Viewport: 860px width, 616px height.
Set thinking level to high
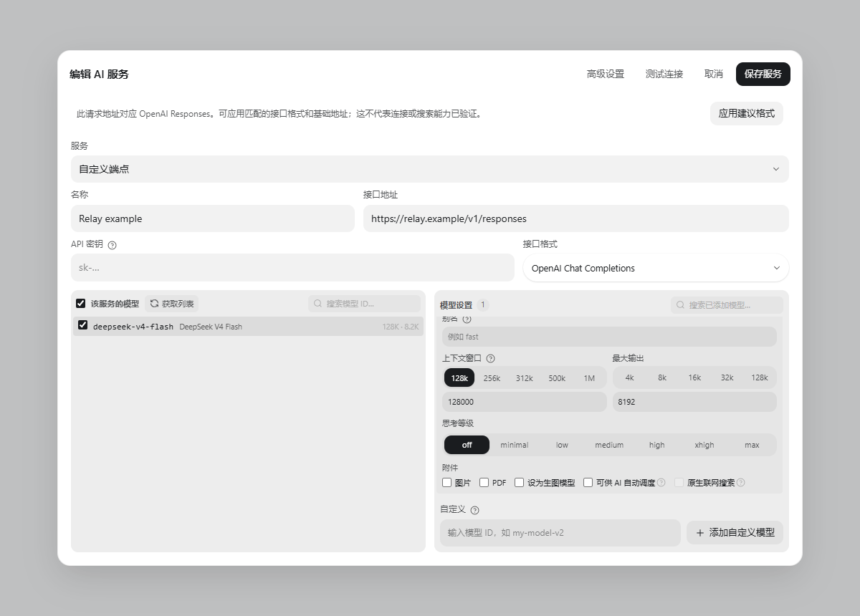pos(657,445)
